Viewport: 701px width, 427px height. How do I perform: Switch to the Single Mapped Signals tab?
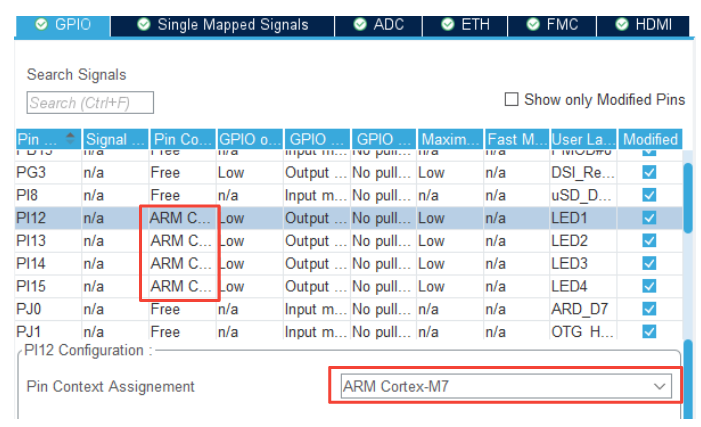pyautogui.click(x=222, y=24)
